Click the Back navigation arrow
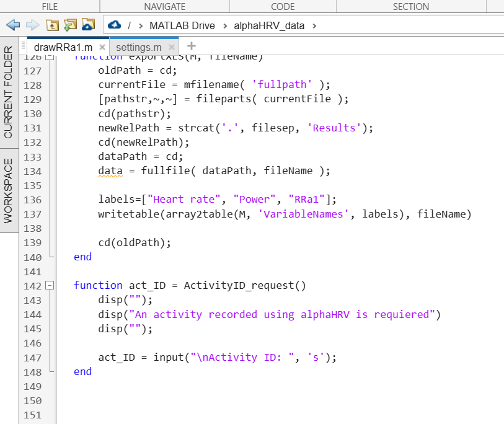Viewport: 504px width, 424px height. [13, 25]
